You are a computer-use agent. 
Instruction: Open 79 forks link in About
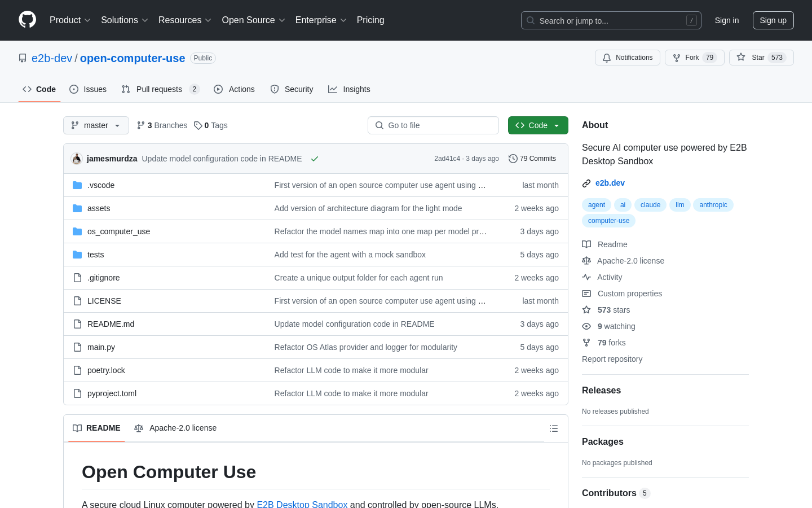611,343
